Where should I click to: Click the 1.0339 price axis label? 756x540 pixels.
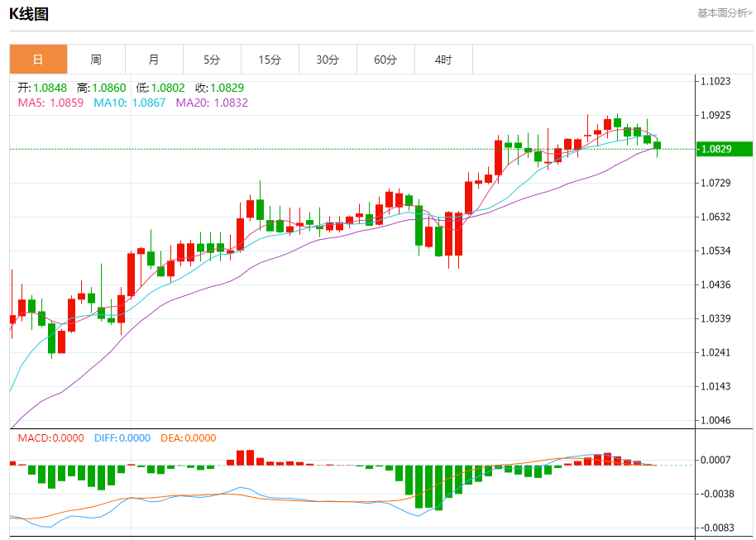[x=716, y=318]
